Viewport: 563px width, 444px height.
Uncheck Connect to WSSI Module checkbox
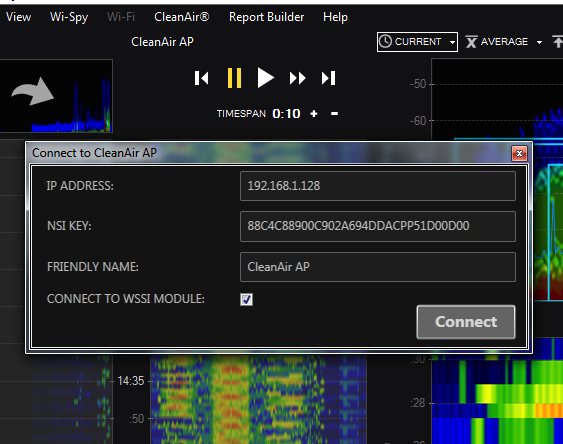click(246, 299)
